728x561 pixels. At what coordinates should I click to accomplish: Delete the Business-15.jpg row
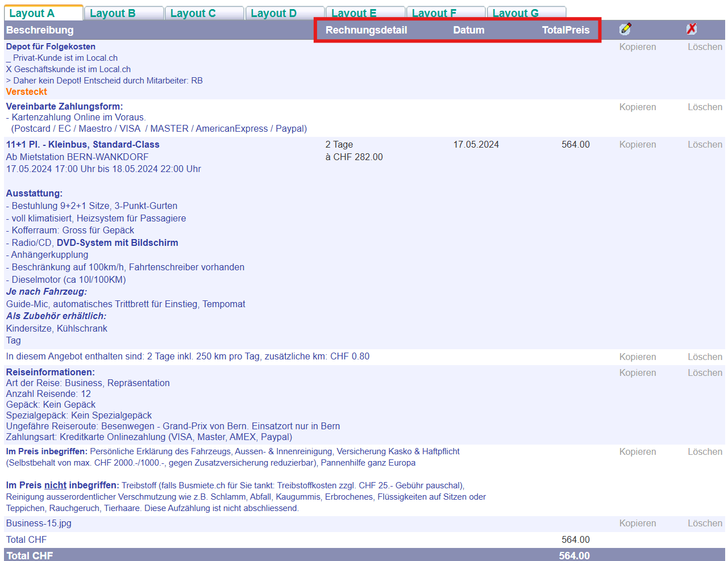tap(705, 524)
